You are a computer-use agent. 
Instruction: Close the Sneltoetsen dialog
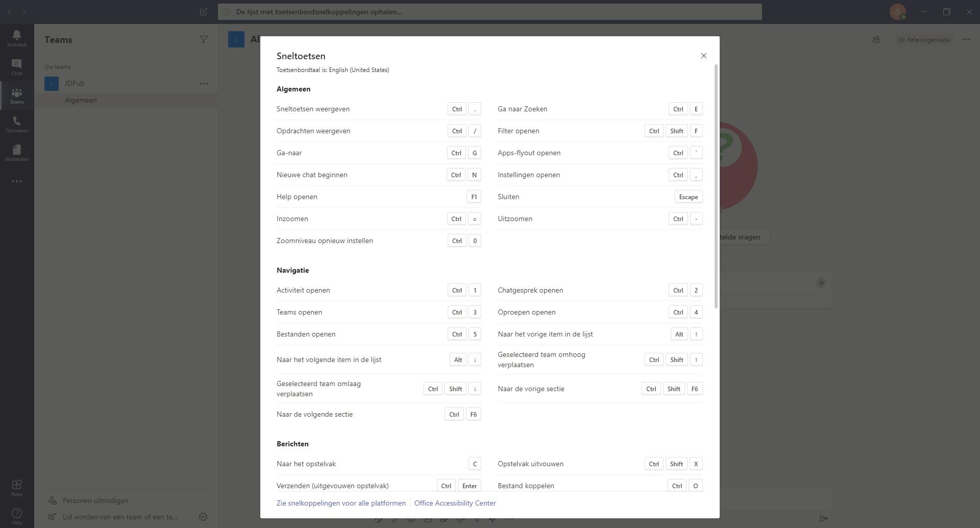point(703,56)
